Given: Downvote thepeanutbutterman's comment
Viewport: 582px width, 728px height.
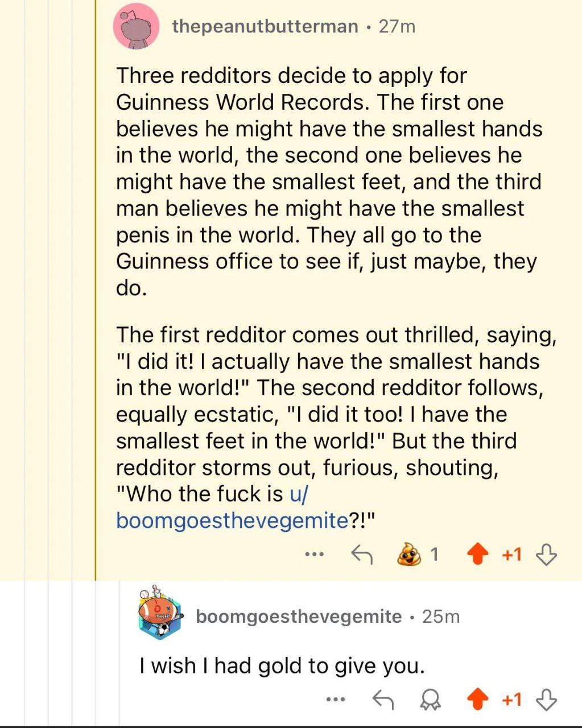Looking at the screenshot, I should coord(546,554).
